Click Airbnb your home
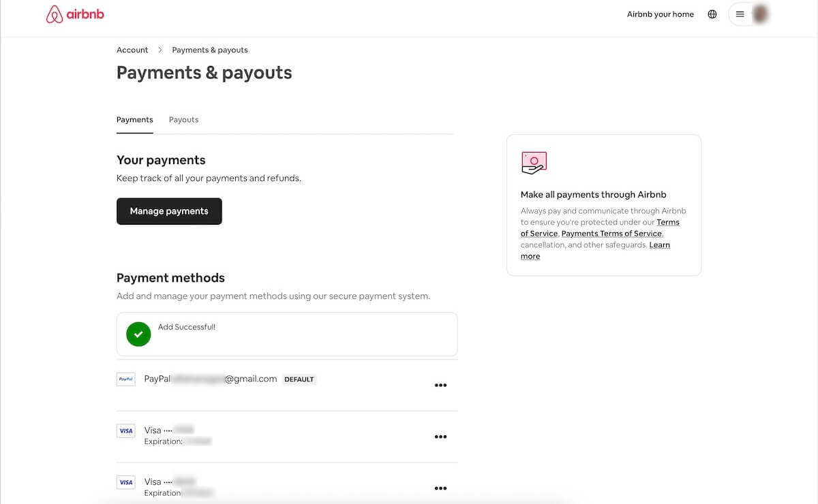 coord(660,14)
